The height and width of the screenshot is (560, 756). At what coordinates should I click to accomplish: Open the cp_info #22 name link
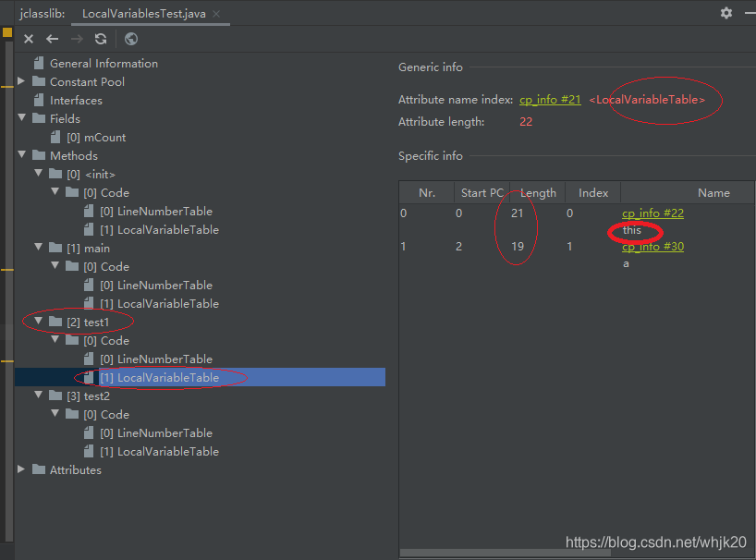652,213
